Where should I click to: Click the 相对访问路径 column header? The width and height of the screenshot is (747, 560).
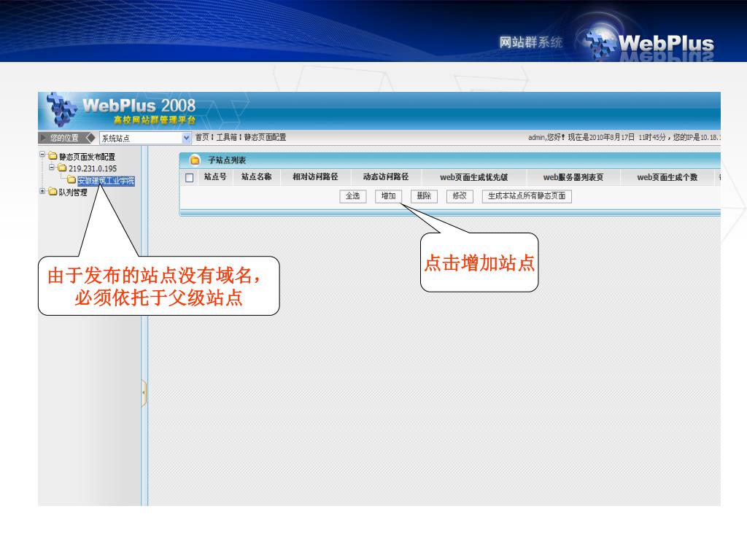[x=315, y=176]
